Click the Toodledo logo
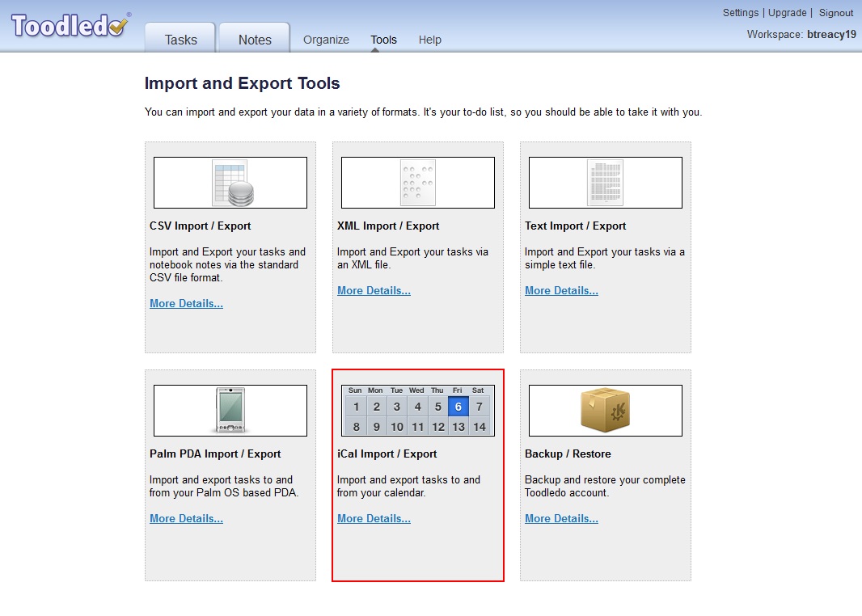The width and height of the screenshot is (862, 616). point(70,25)
